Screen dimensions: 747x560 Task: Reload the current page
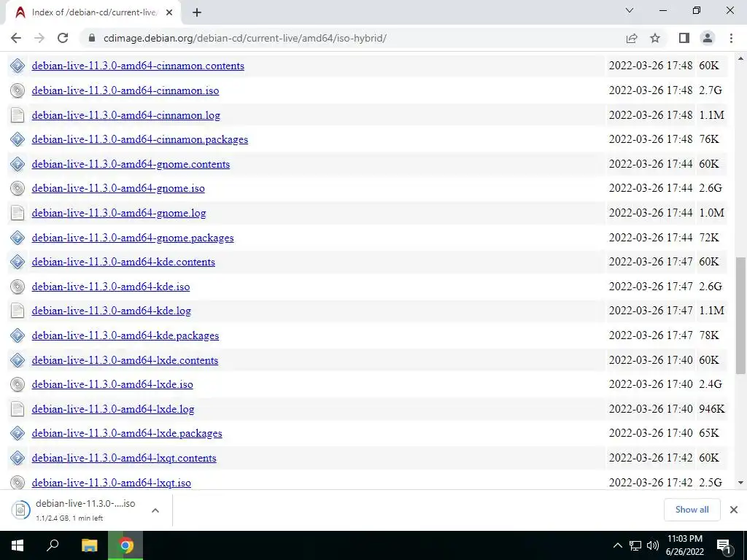tap(63, 38)
